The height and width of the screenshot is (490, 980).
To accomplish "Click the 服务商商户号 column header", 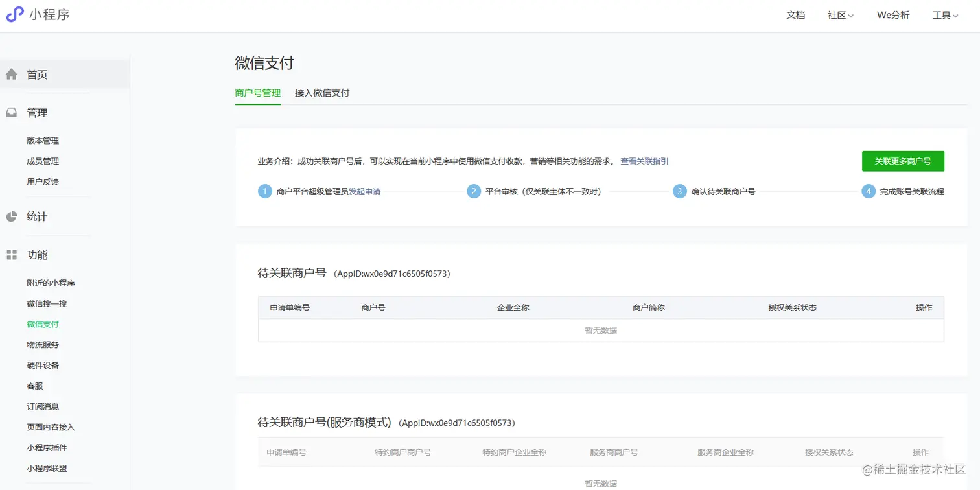I will tap(614, 452).
